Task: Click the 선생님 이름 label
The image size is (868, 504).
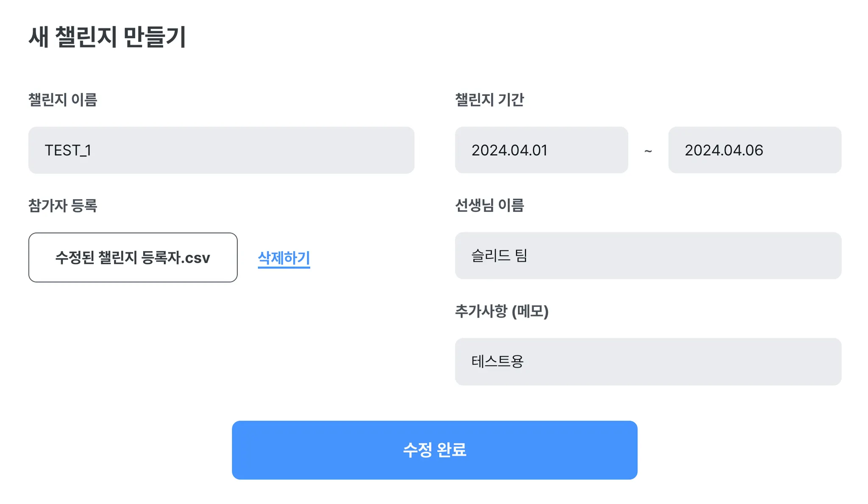Action: coord(490,205)
